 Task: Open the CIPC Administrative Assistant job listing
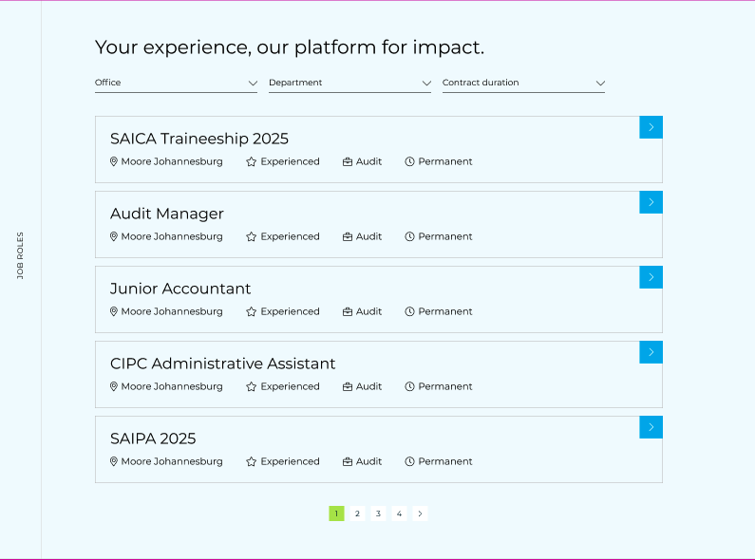coord(223,364)
